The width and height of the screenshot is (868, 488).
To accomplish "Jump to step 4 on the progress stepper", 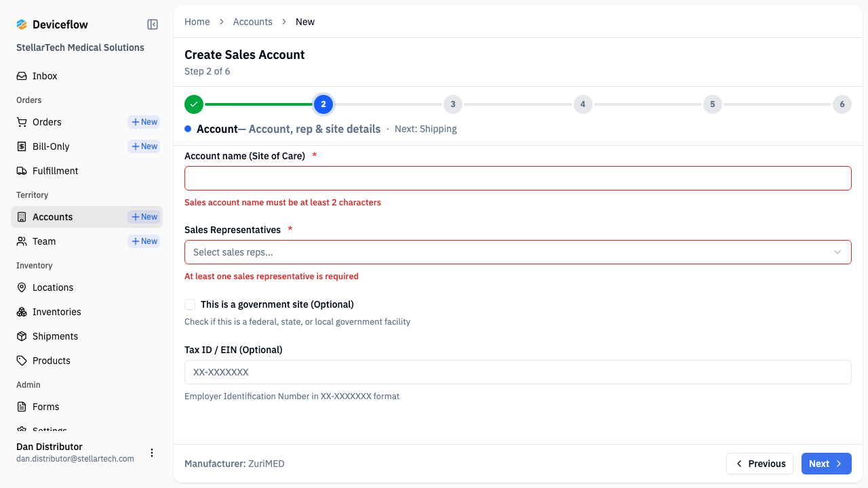I will 583,104.
